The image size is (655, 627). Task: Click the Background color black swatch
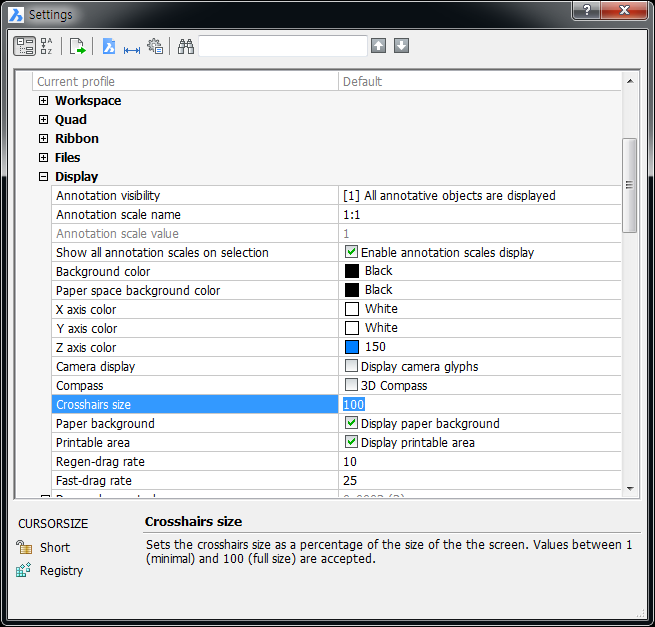click(x=352, y=271)
